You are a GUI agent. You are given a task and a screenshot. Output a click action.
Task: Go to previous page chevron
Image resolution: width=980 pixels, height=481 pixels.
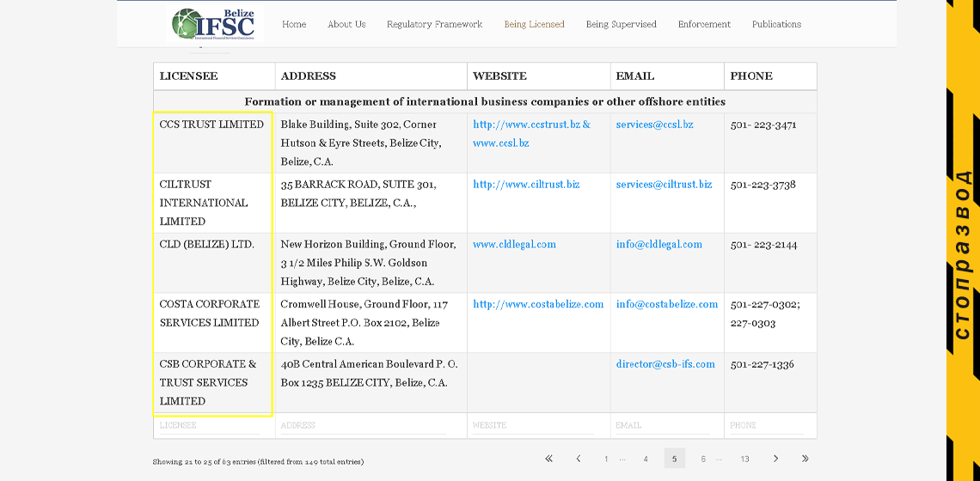click(579, 459)
